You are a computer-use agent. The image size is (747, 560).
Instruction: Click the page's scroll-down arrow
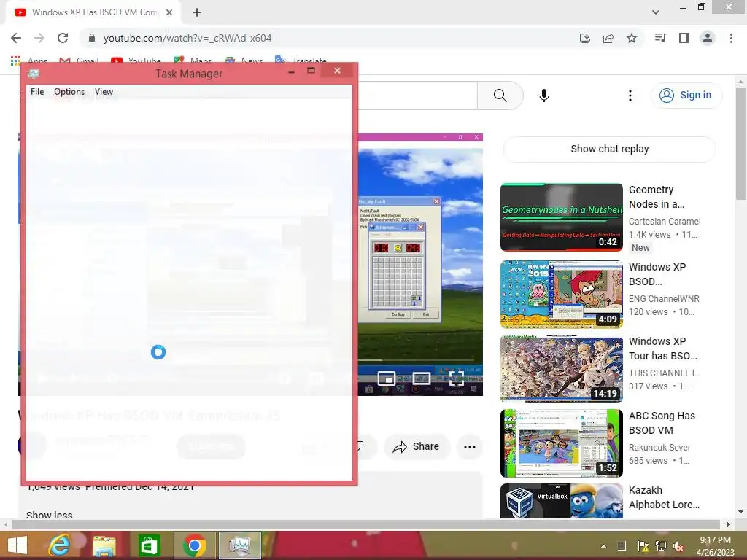point(740,513)
